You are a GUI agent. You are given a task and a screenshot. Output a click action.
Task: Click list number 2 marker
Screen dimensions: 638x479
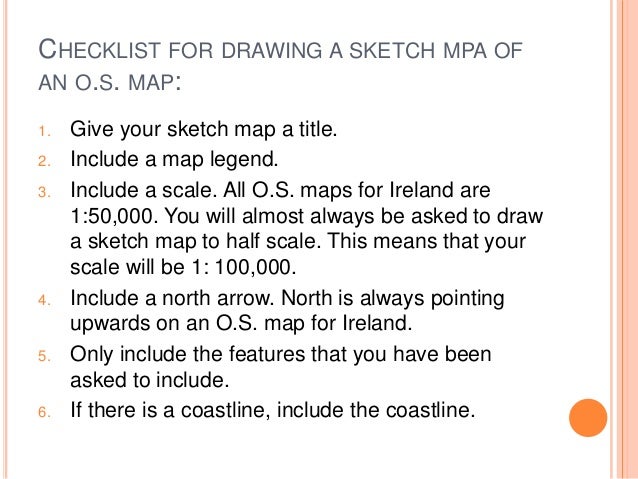[44, 162]
